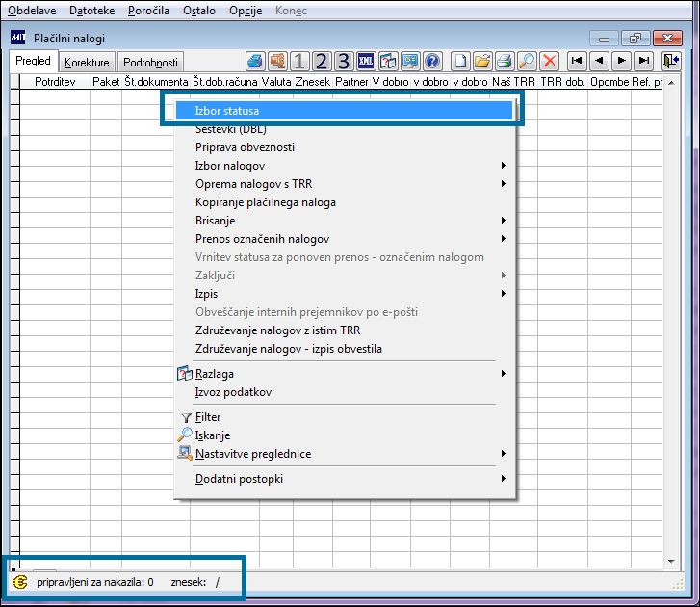The width and height of the screenshot is (700, 607).
Task: Click the number 3 toolbar button
Action: coord(344,62)
